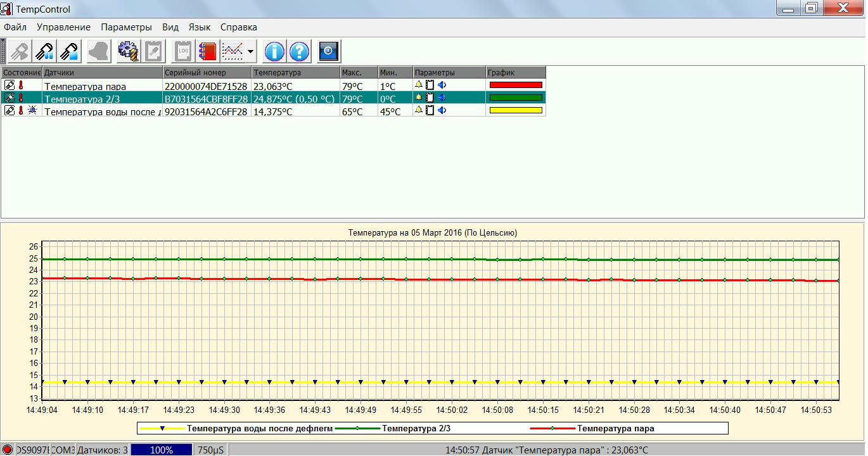Open help with the question mark icon
This screenshot has width=868, height=456.
click(x=300, y=51)
